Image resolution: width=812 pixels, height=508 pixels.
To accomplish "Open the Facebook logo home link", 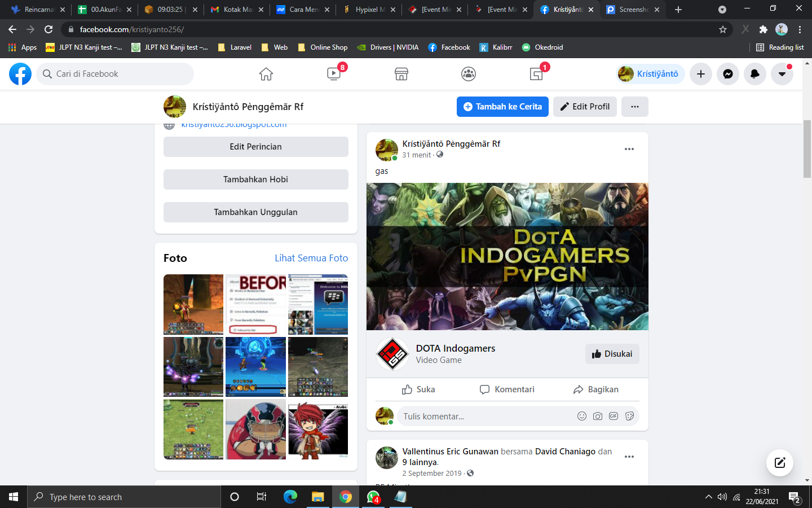I will (20, 74).
